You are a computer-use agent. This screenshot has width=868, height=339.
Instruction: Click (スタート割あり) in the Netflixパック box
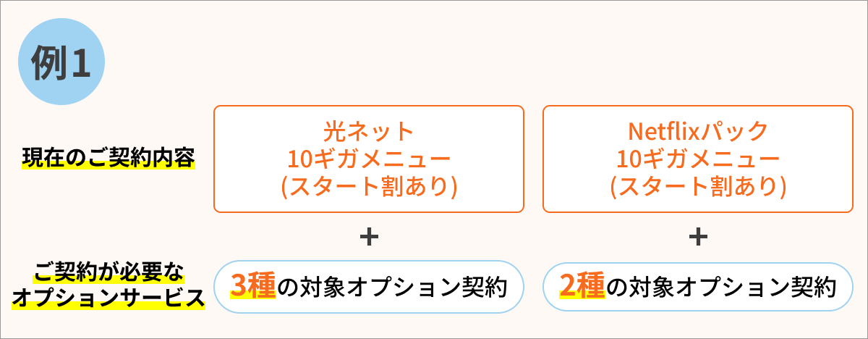point(698,186)
